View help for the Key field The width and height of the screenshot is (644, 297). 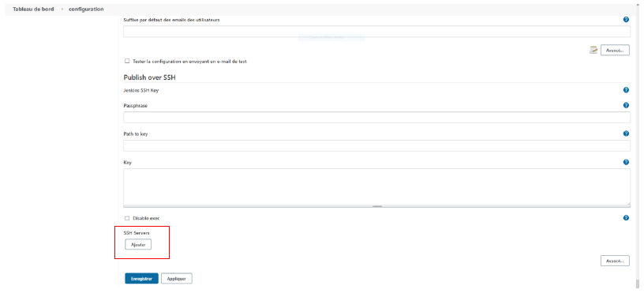pos(626,162)
